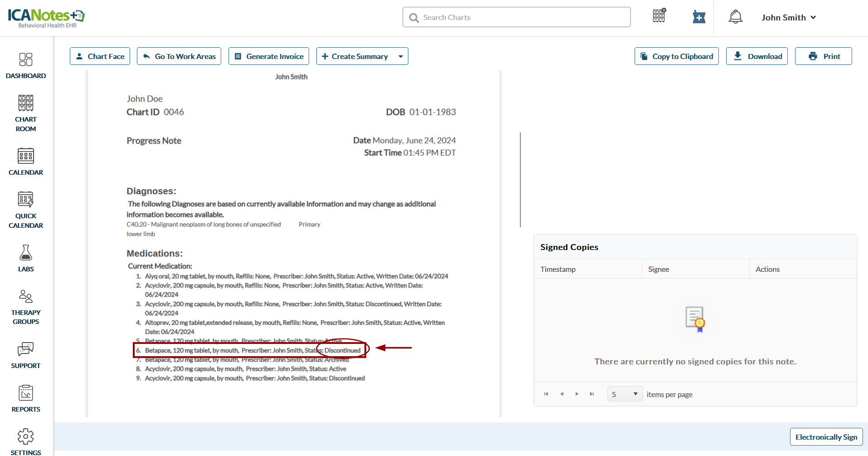This screenshot has width=868, height=456.
Task: Open Therapy Groups page
Action: [26, 307]
